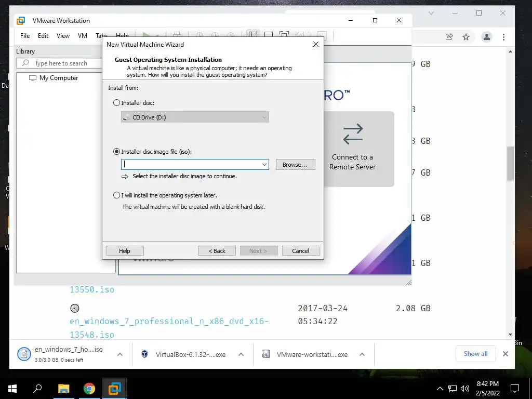
Task: Cancel the New Virtual Machine Wizard
Action: click(x=301, y=251)
